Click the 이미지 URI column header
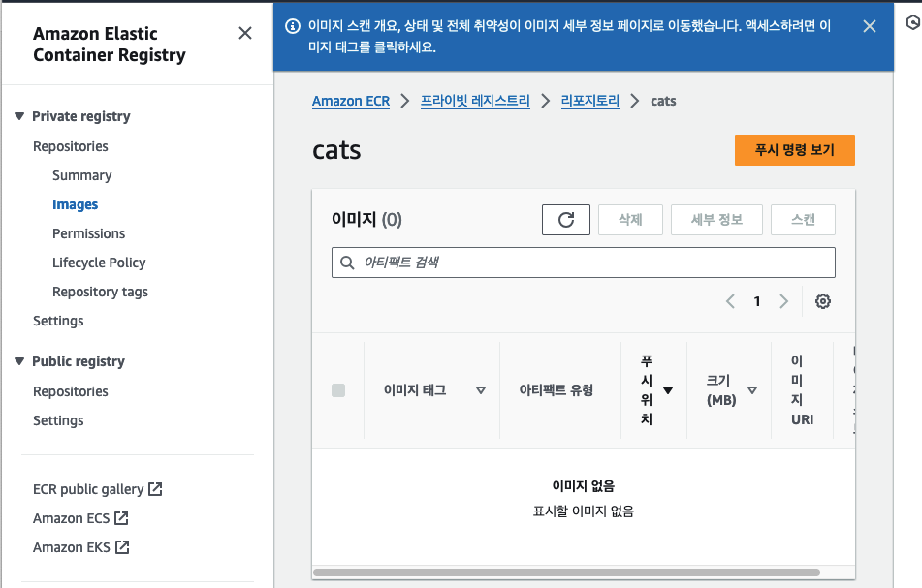This screenshot has height=588, width=922. click(802, 390)
